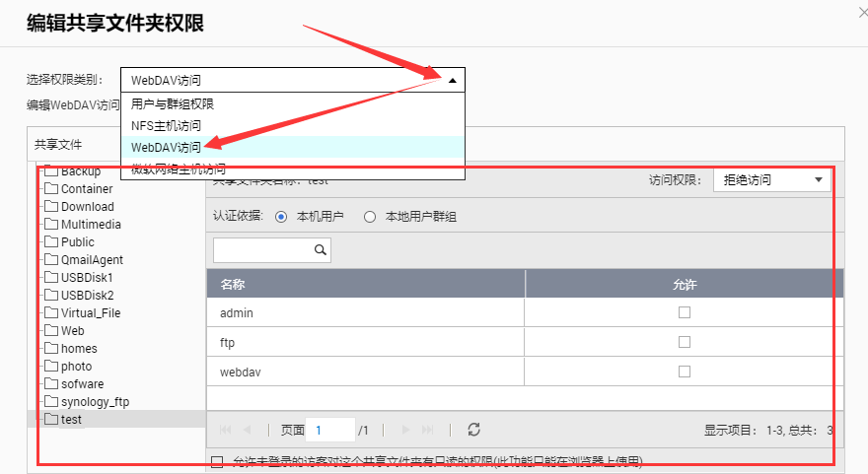Allow WebDAV access for admin

tap(685, 312)
